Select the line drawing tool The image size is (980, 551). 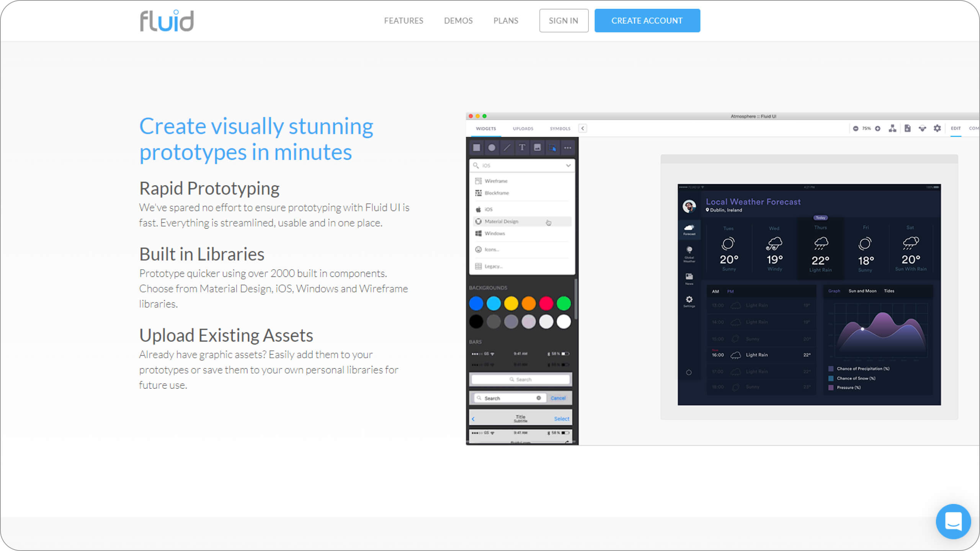[x=507, y=148]
